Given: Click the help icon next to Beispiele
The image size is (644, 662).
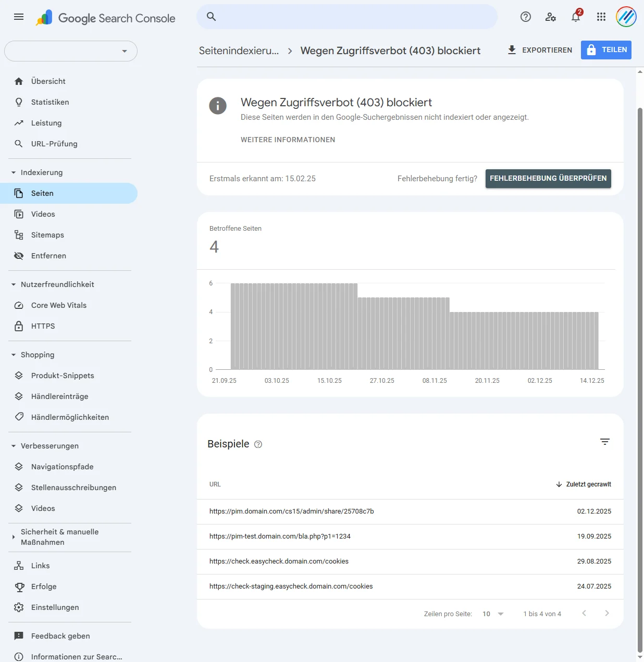Looking at the screenshot, I should [x=258, y=444].
